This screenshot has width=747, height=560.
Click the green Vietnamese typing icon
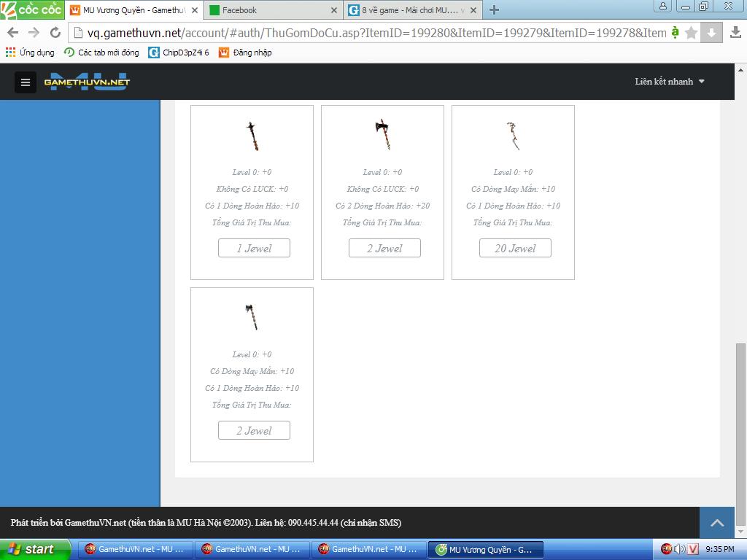675,33
